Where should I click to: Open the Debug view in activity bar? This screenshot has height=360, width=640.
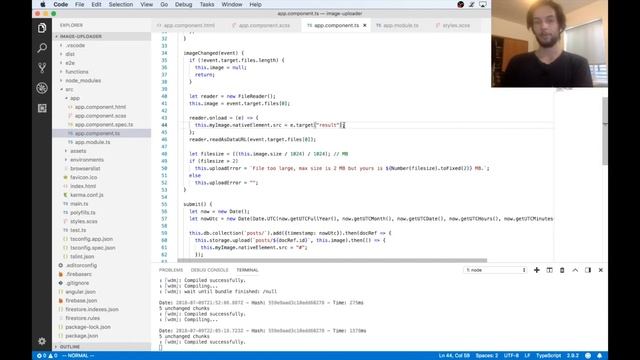coord(42,88)
